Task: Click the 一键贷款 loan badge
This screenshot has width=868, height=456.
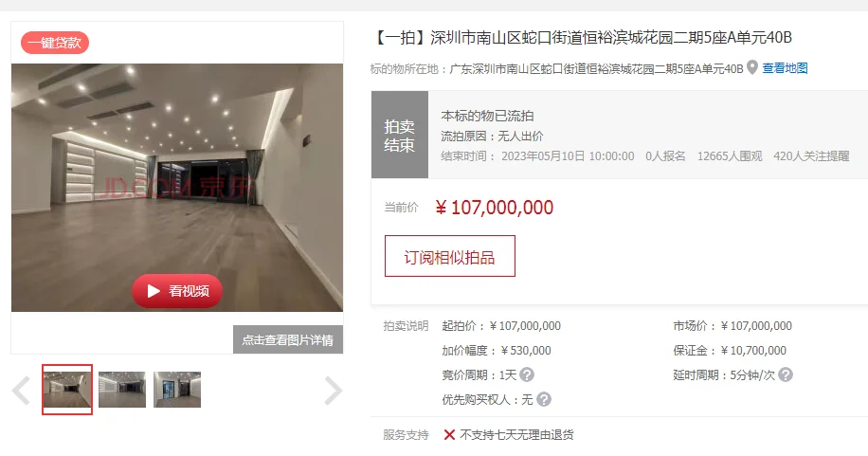Action: point(55,43)
